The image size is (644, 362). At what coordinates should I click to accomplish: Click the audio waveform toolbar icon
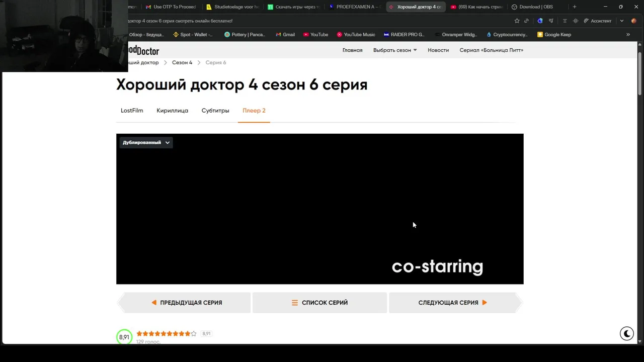click(x=576, y=21)
